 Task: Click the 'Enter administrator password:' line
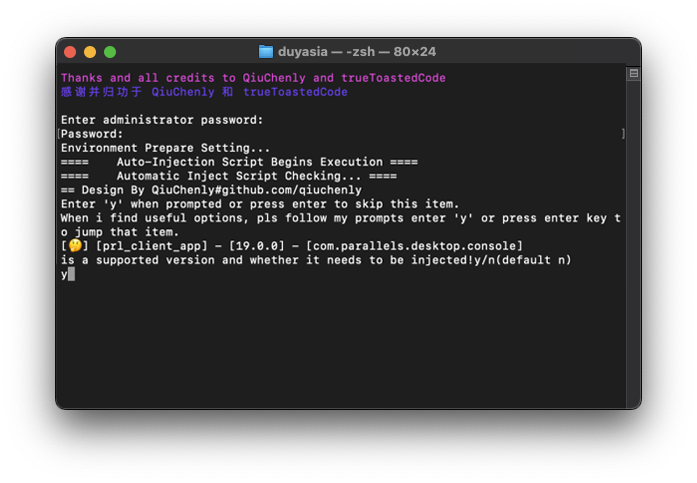point(162,120)
